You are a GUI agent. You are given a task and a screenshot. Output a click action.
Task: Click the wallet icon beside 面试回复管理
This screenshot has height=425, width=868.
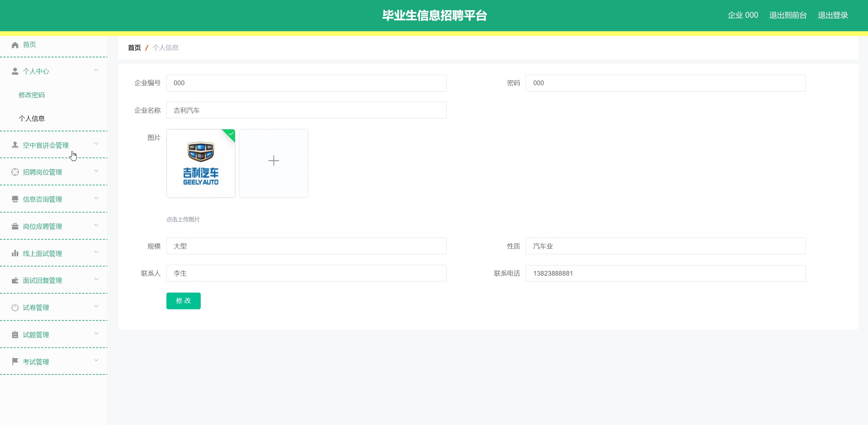[15, 280]
